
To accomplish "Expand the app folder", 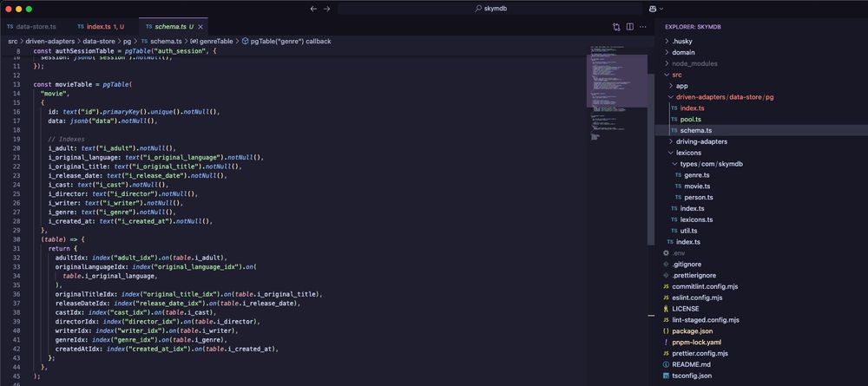I will (x=681, y=86).
